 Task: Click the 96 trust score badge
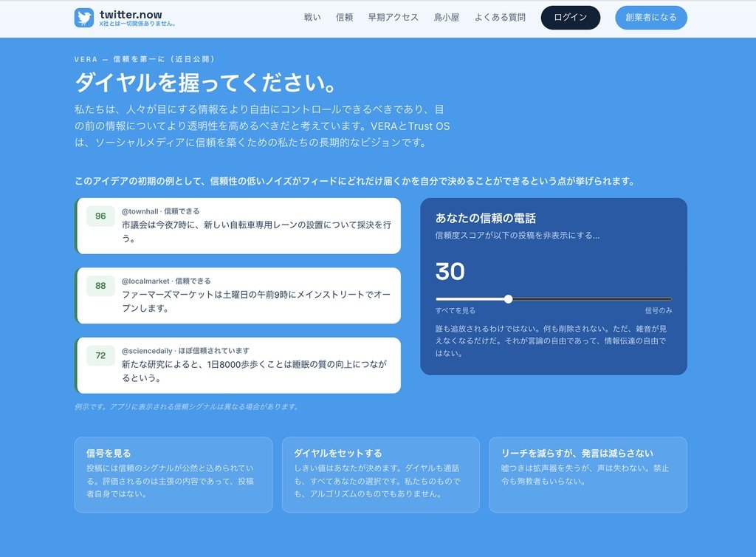[x=100, y=216]
